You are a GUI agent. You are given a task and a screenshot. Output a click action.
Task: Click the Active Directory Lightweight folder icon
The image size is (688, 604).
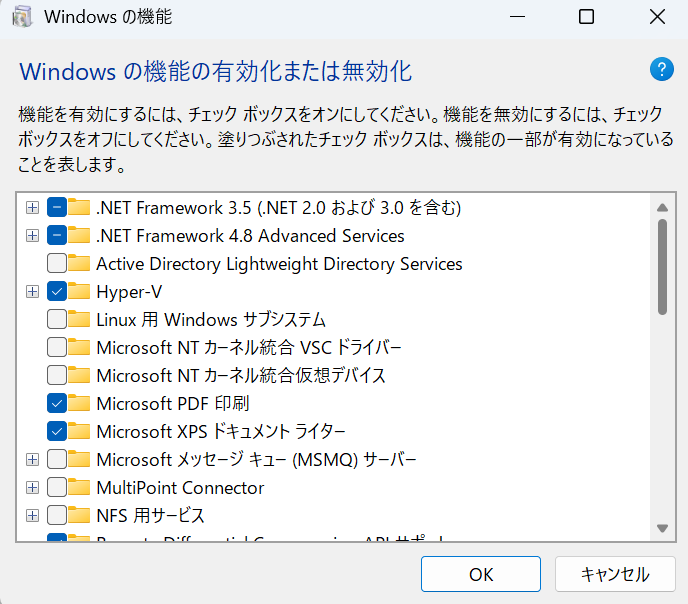80,264
